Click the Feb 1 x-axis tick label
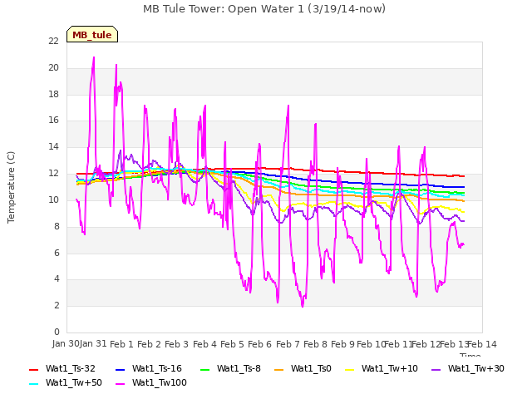The width and height of the screenshot is (532, 399). point(121,344)
